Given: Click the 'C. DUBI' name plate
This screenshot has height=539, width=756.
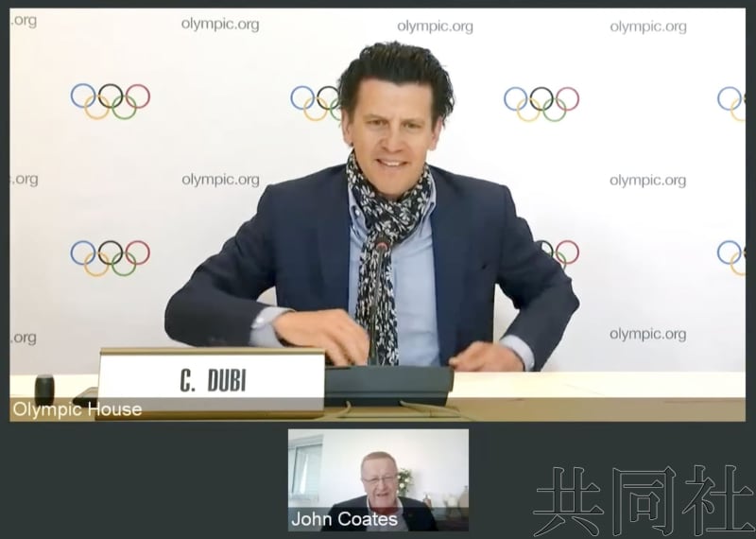Looking at the screenshot, I should pyautogui.click(x=211, y=381).
